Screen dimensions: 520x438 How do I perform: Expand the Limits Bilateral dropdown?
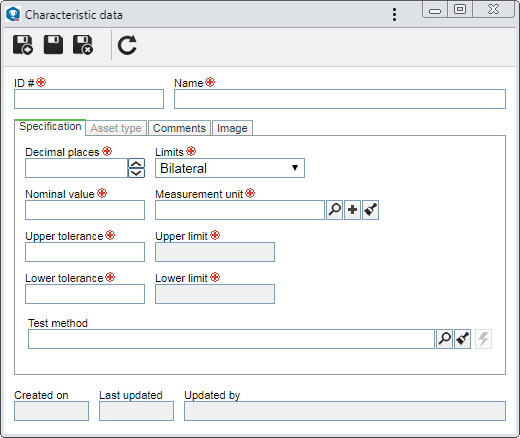point(230,168)
